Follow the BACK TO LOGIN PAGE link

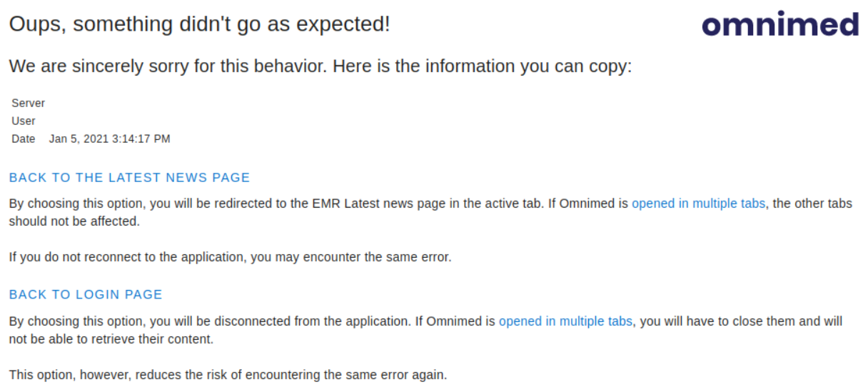click(x=86, y=294)
